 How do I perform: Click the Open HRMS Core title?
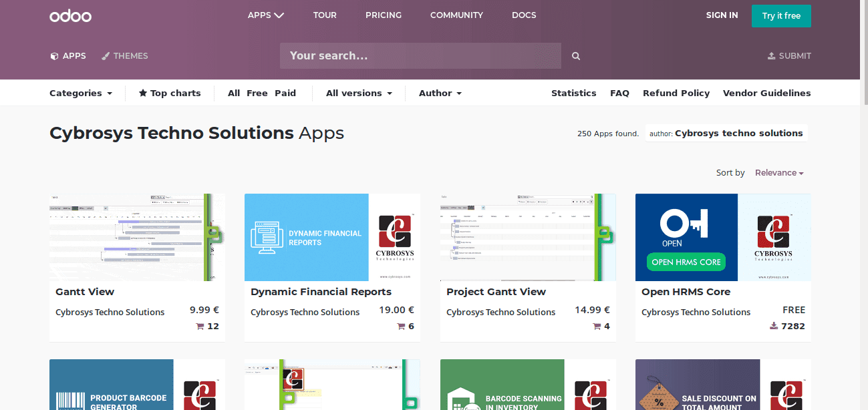[x=686, y=292]
